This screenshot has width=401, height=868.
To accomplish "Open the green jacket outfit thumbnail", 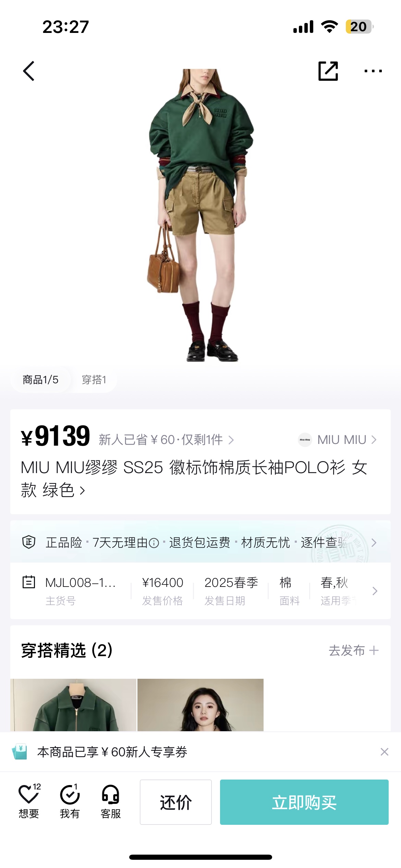I will point(73,705).
